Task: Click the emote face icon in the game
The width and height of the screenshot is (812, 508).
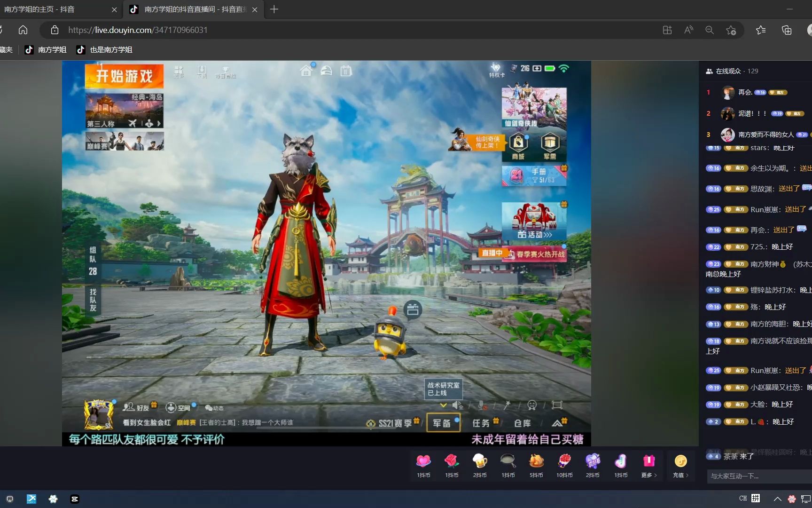Action: [532, 405]
